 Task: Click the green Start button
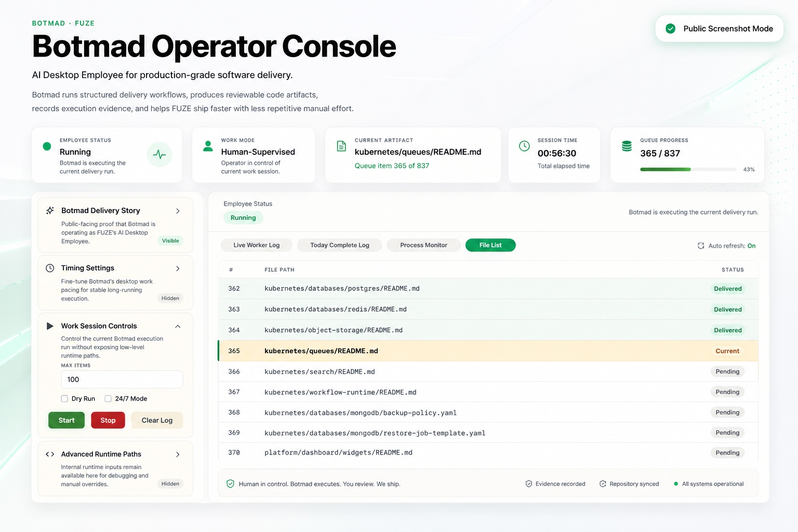click(66, 420)
